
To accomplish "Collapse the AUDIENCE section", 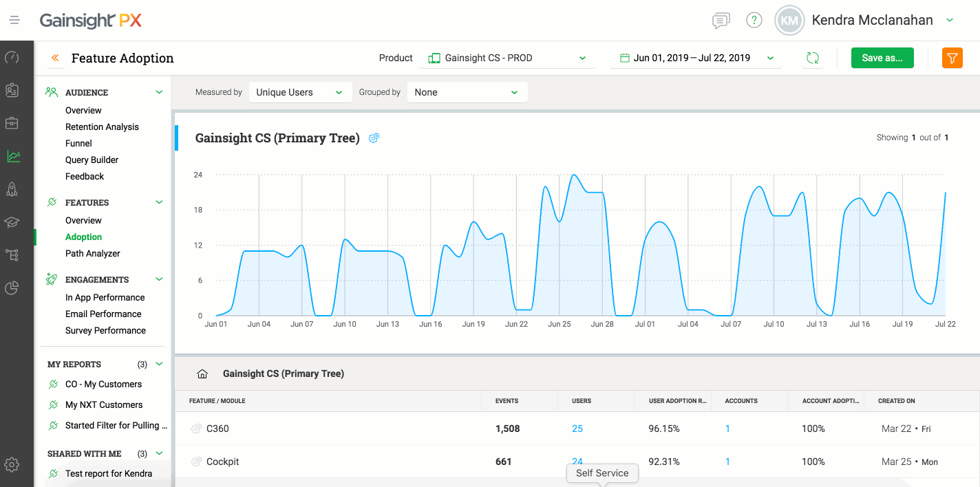I will click(x=159, y=92).
